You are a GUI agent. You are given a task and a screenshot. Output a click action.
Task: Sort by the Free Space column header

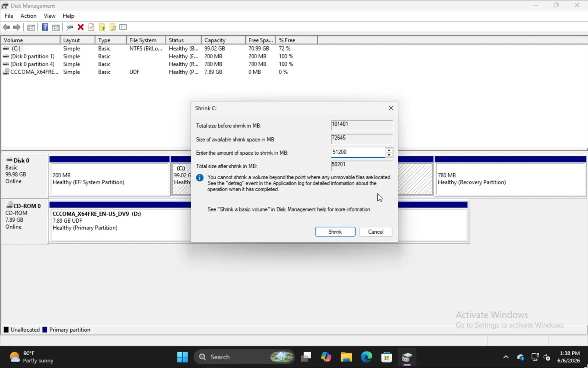[x=261, y=40]
